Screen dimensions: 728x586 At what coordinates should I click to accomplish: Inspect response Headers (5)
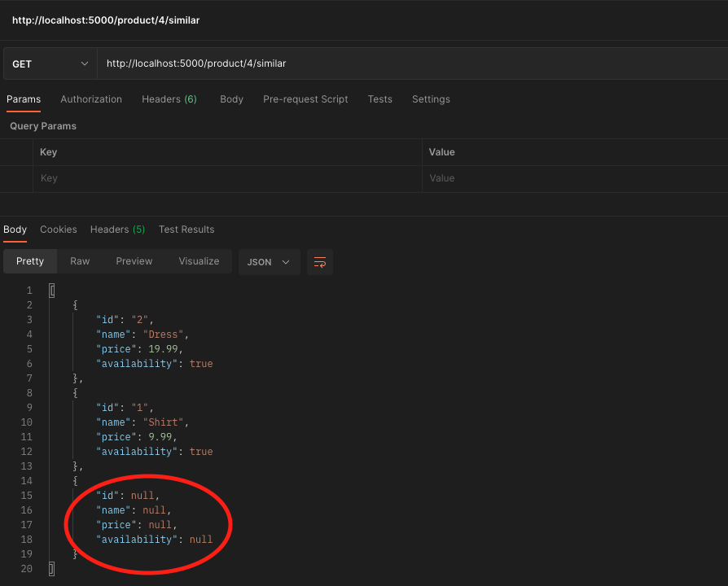116,230
